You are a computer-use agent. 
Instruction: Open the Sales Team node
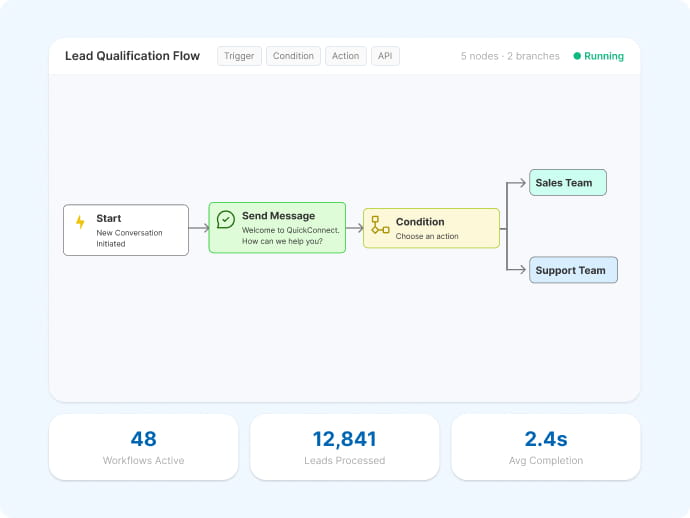coord(568,183)
